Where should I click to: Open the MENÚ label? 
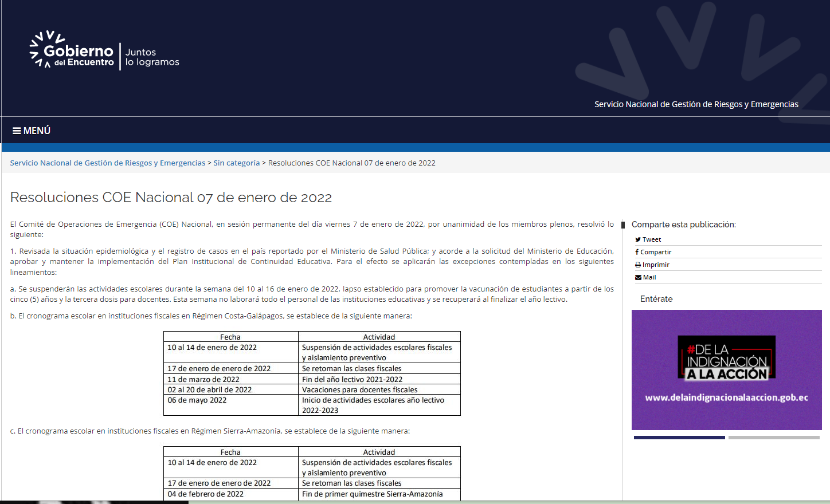pos(37,131)
